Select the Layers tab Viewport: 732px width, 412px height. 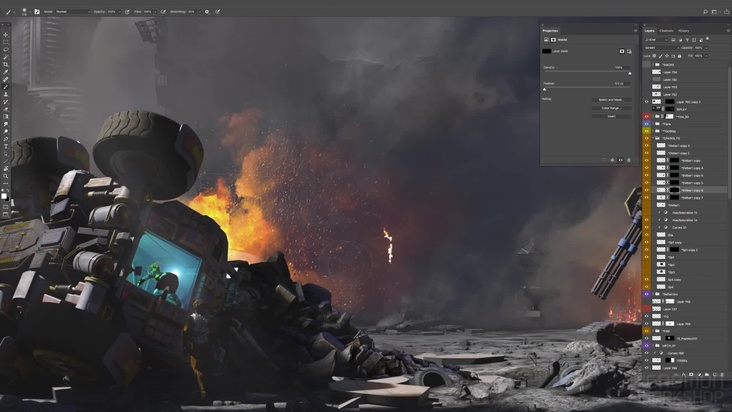(649, 31)
